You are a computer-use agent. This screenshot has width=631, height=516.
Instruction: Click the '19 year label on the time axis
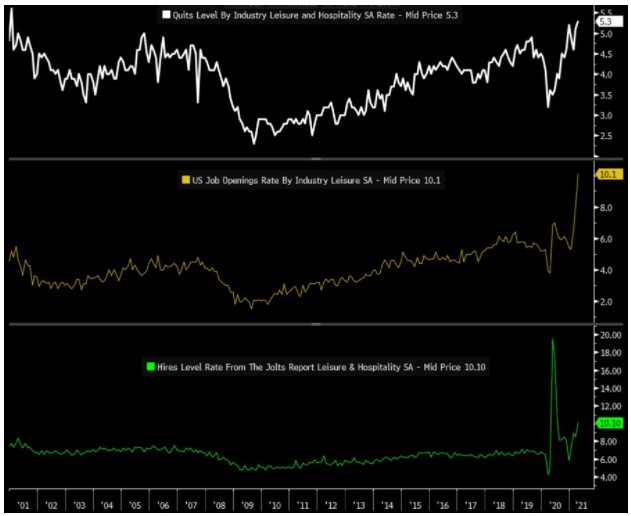pyautogui.click(x=527, y=505)
